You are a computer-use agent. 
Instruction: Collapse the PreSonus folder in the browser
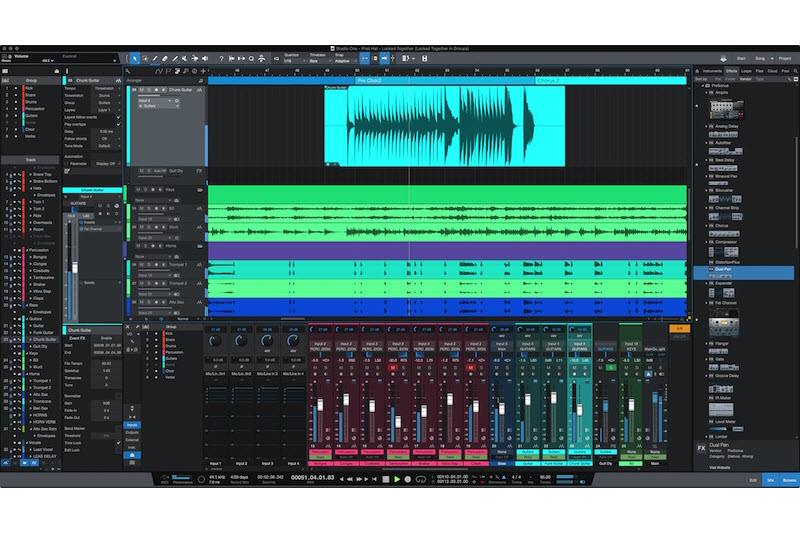coord(703,86)
